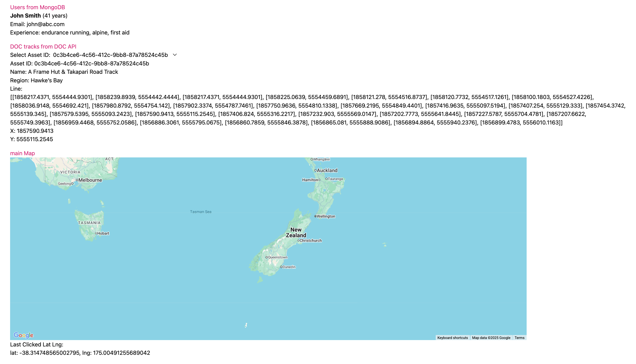Open the Select Asset ID dropdown

[115, 55]
